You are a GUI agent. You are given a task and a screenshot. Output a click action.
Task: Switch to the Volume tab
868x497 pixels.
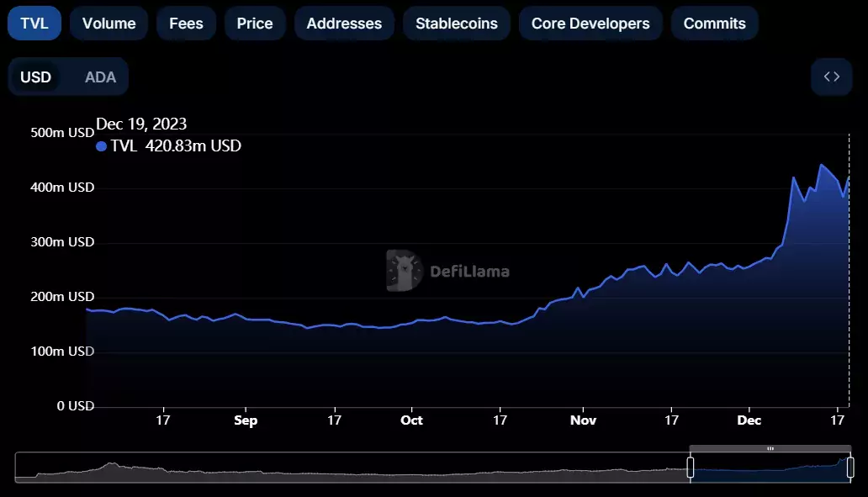(x=109, y=24)
